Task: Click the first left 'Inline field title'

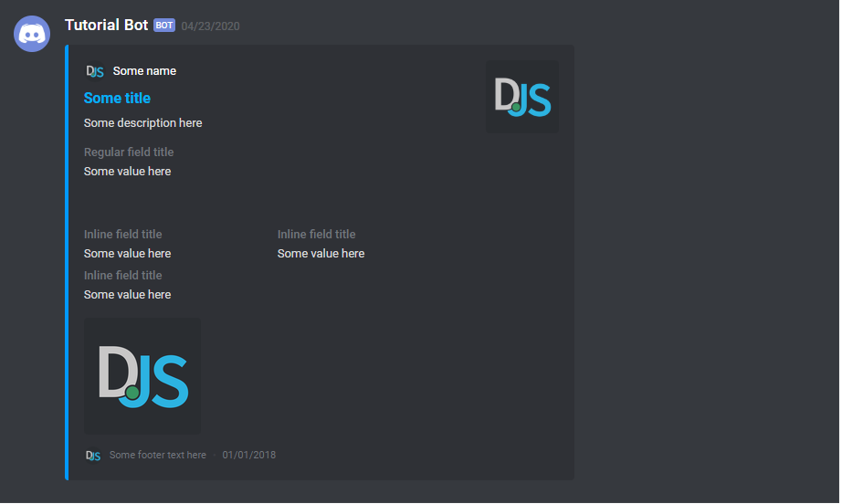Action: pyautogui.click(x=123, y=234)
